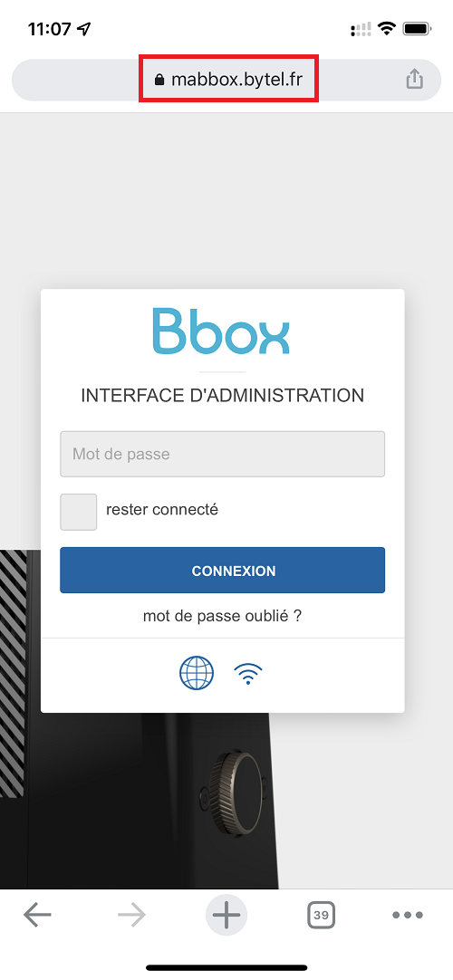Open the three-dot browser menu
Screen dimensions: 453x980
click(408, 916)
